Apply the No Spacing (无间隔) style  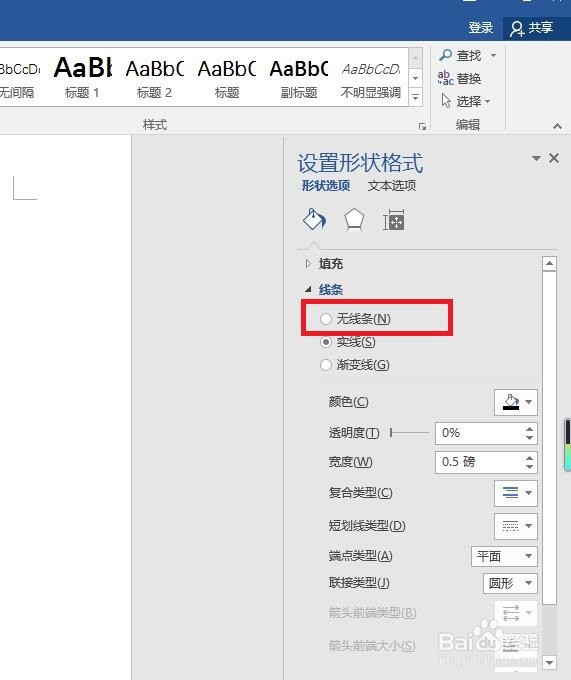[x=19, y=78]
